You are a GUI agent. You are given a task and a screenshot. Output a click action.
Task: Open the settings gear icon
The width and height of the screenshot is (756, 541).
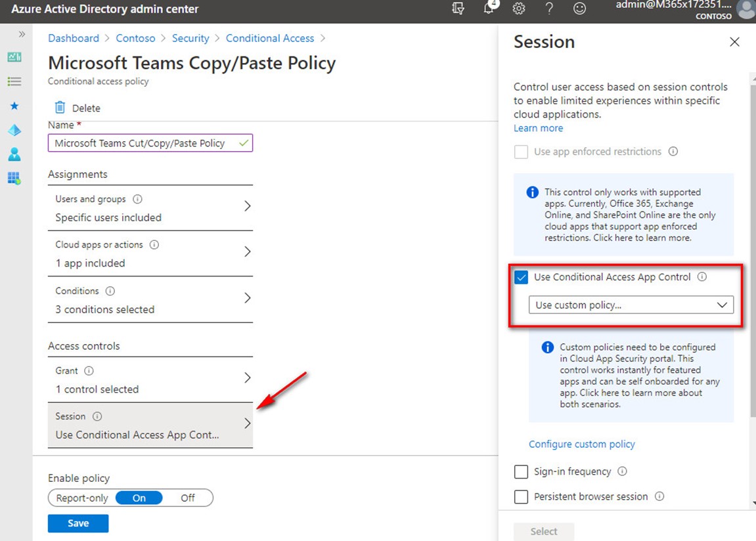[x=519, y=9]
